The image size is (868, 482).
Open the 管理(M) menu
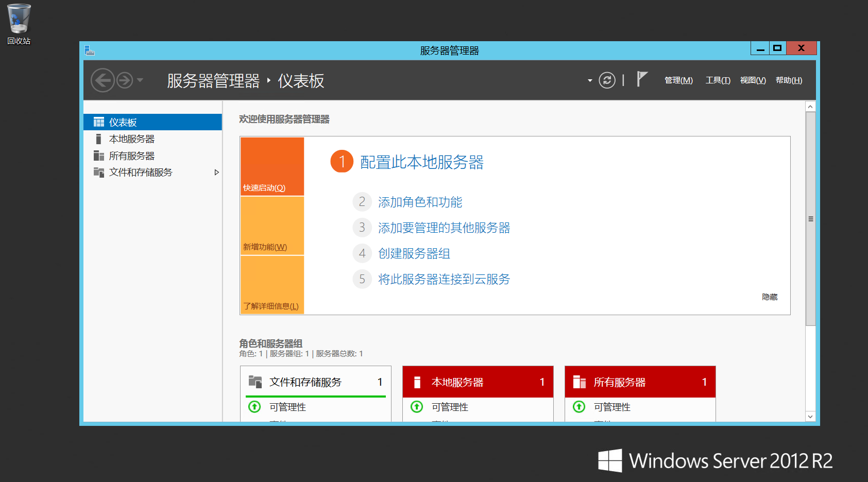pos(678,80)
